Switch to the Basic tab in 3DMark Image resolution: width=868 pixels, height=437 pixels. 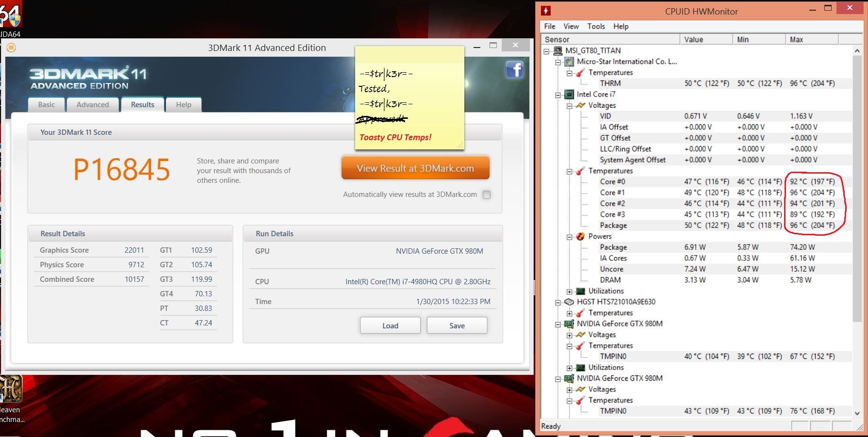tap(47, 104)
